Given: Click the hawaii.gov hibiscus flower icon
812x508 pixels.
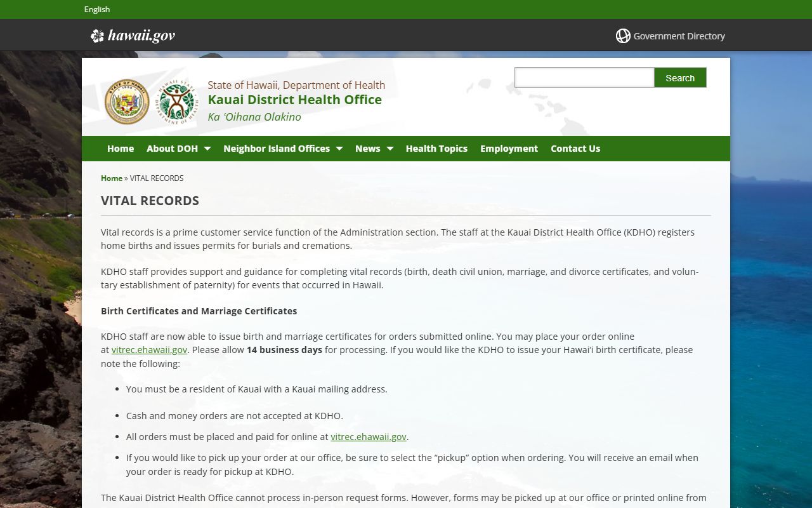Looking at the screenshot, I should (x=97, y=36).
